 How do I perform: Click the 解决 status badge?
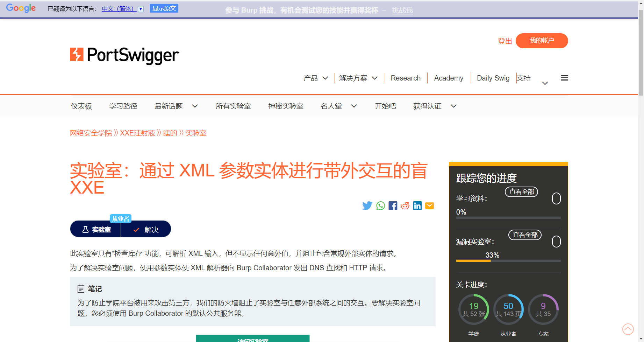tap(146, 230)
